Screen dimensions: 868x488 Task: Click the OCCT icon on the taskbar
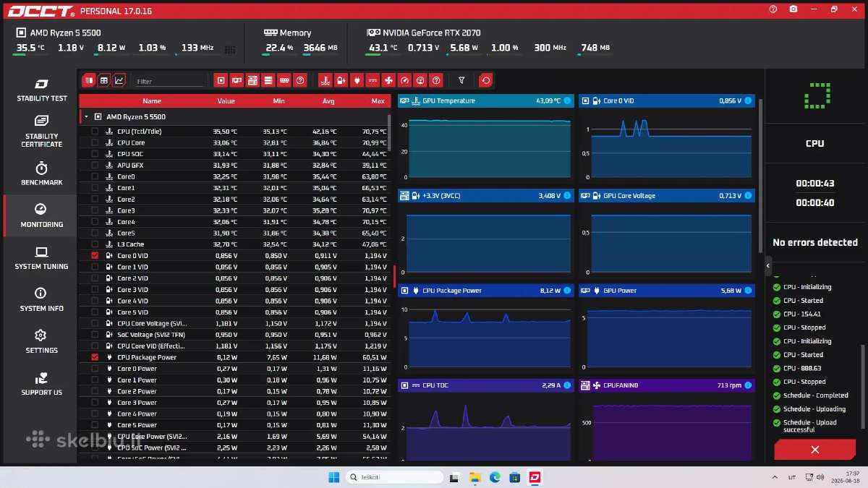click(535, 477)
